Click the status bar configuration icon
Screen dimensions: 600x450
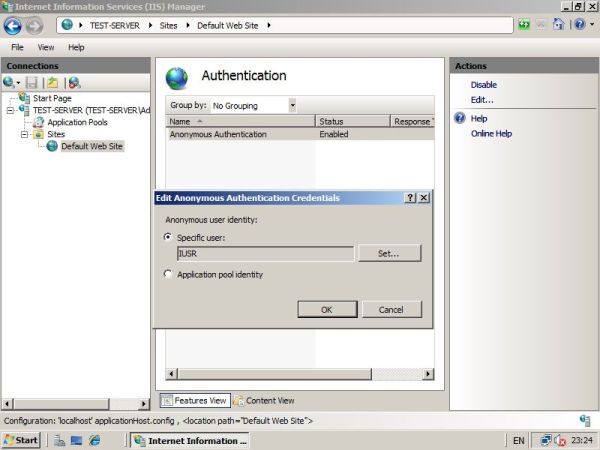[x=585, y=420]
